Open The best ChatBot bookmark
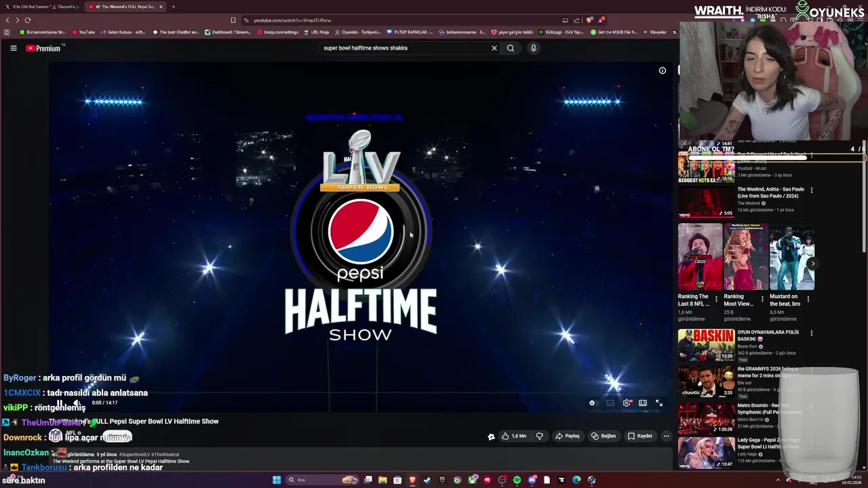868x488 pixels. [x=176, y=32]
